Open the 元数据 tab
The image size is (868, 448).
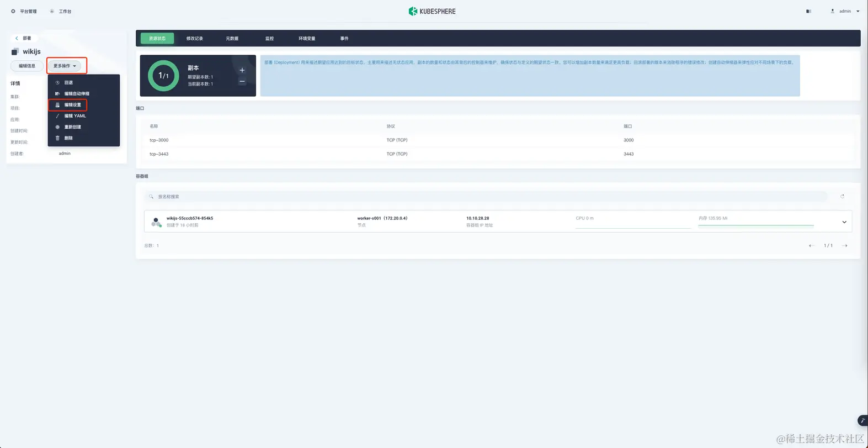pos(232,38)
